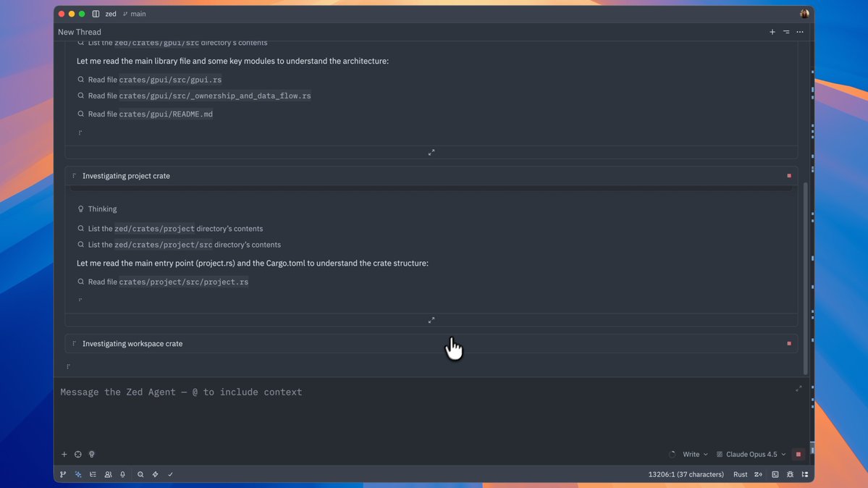Image resolution: width=868 pixels, height=488 pixels.
Task: Toggle edit predictions icon next to Rust
Action: (759, 475)
